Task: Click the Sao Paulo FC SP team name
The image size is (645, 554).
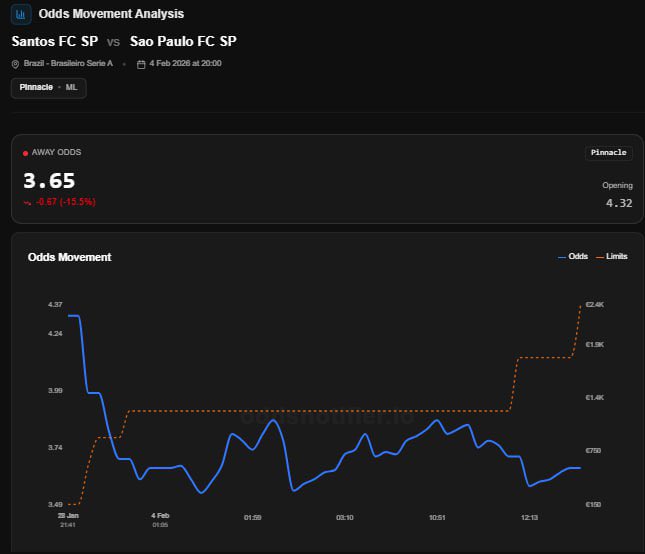Action: click(x=183, y=41)
